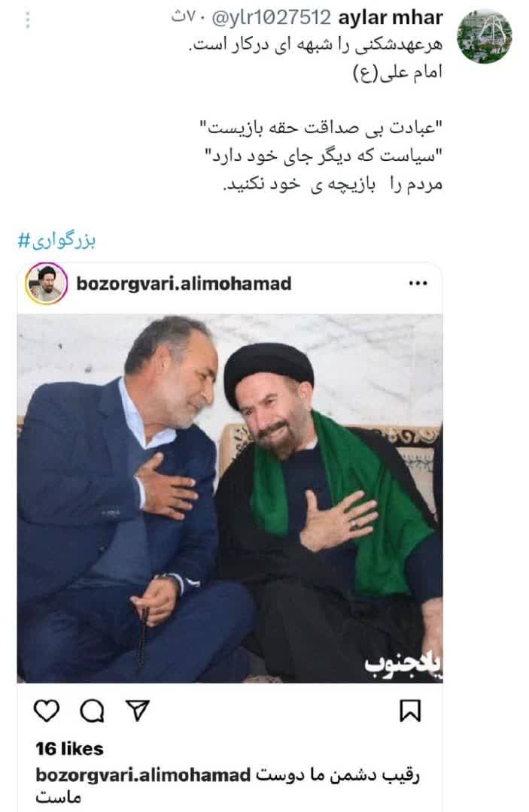Open comments via speech bubble icon

pyautogui.click(x=92, y=710)
